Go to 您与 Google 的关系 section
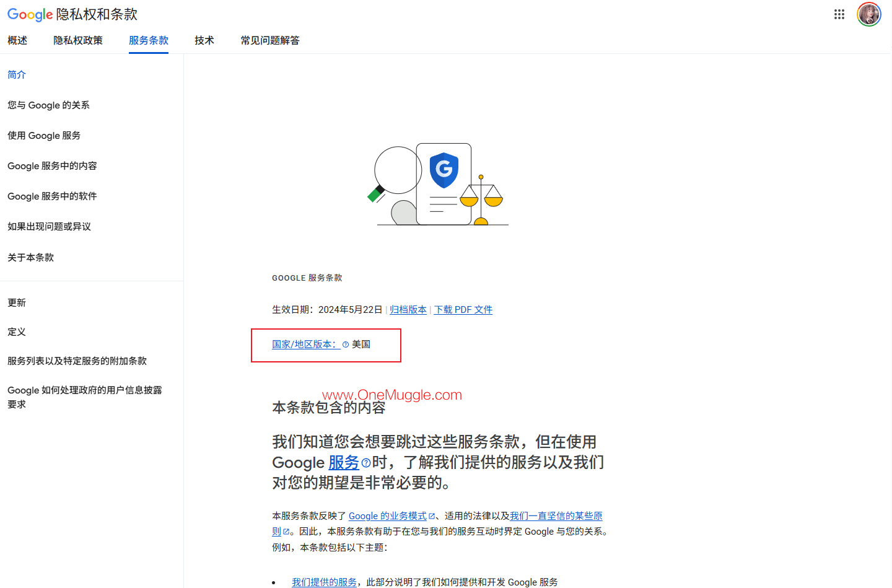892x588 pixels. click(48, 105)
